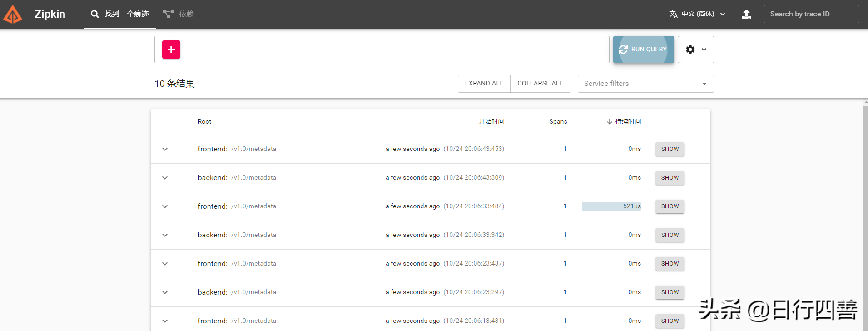Viewport: 868px width, 331px height.
Task: Click the dependencies graph icon
Action: pos(169,14)
